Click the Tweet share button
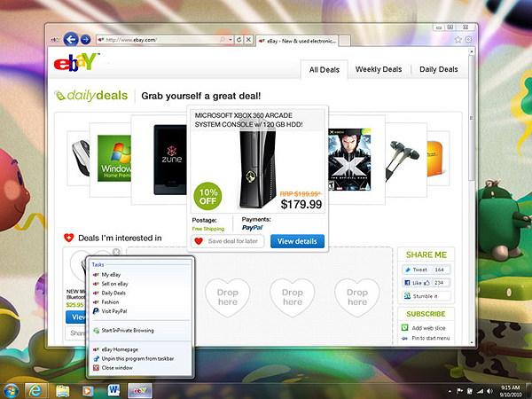The width and height of the screenshot is (532, 399). pos(426,270)
